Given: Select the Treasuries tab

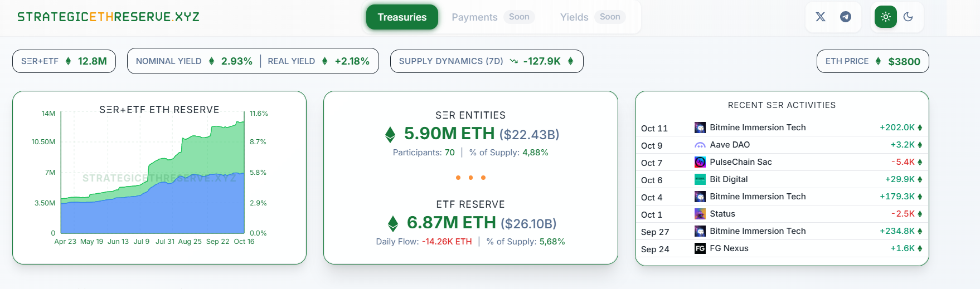Looking at the screenshot, I should click(401, 17).
